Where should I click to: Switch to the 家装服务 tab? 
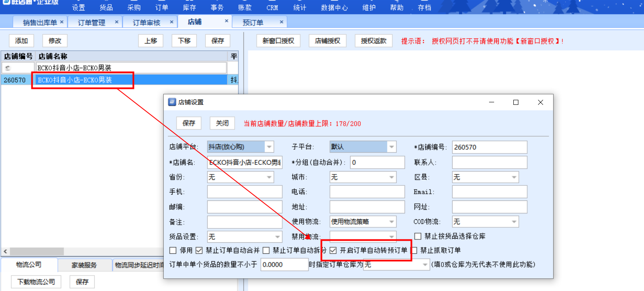pos(84,265)
